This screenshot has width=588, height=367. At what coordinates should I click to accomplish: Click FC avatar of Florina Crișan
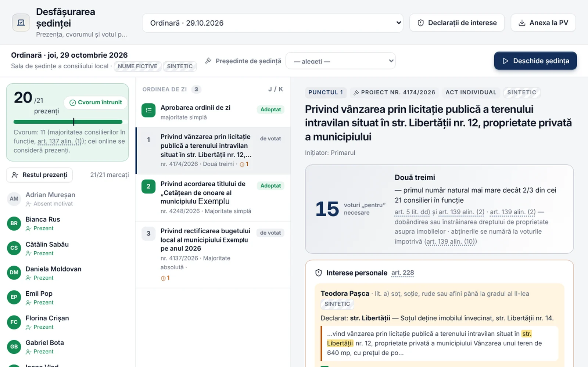[x=14, y=322]
